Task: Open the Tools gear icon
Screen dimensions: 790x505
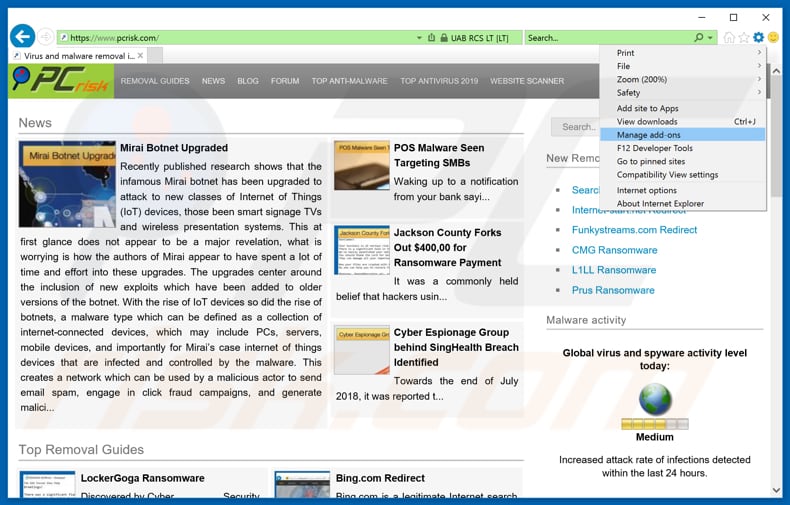Action: click(758, 37)
